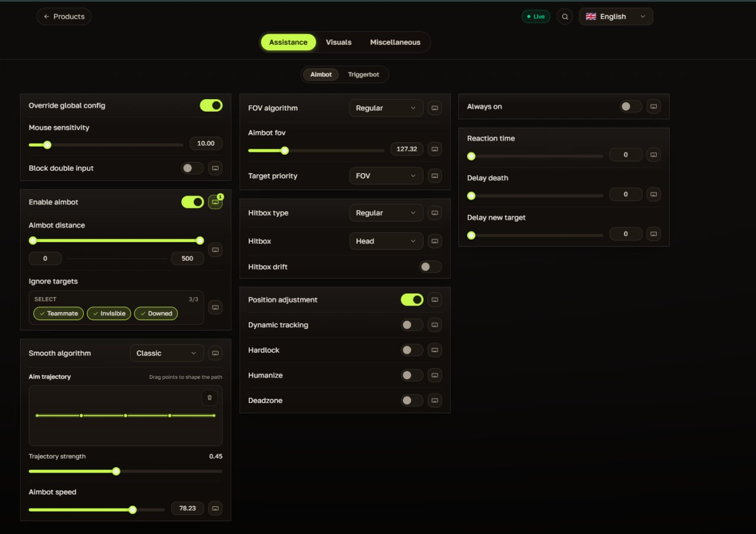
Task: Open the Miscellaneous tab
Action: tap(395, 43)
